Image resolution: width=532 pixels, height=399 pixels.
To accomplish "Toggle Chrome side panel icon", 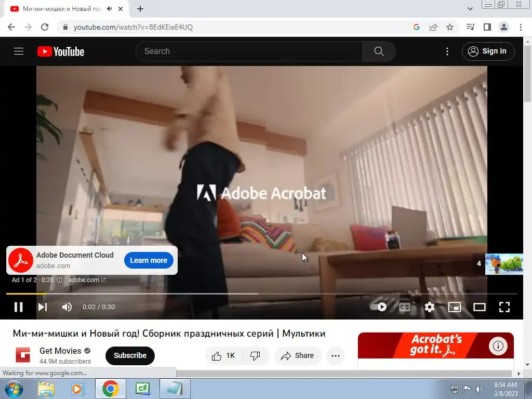I will pos(487,27).
